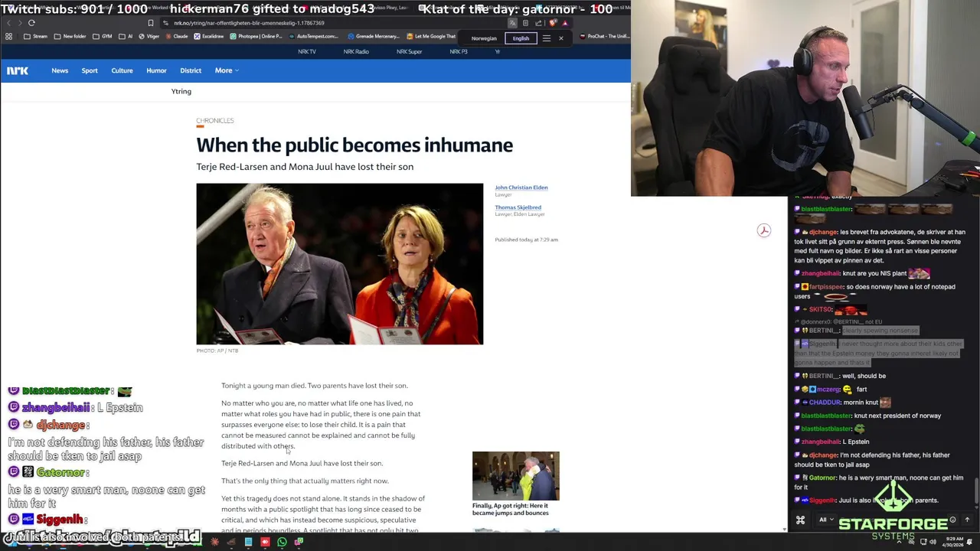Expand the All chat filter dropdown
The image size is (980, 551).
(826, 520)
